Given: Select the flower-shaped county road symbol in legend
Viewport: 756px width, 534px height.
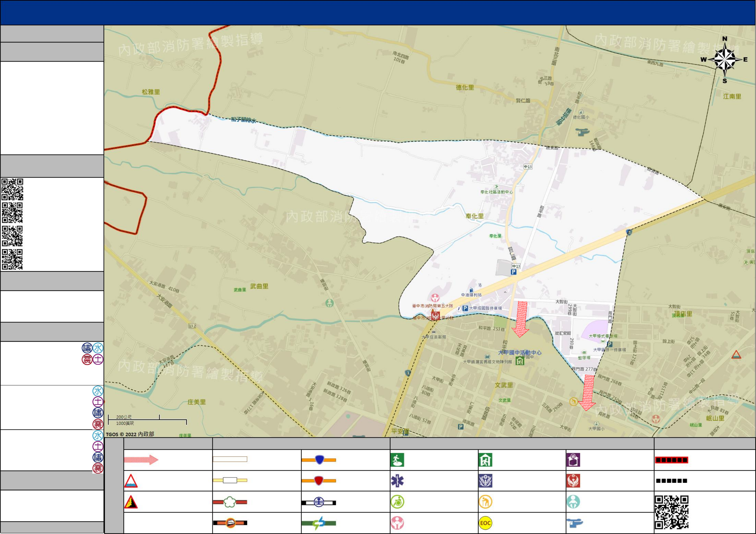Looking at the screenshot, I should (230, 502).
